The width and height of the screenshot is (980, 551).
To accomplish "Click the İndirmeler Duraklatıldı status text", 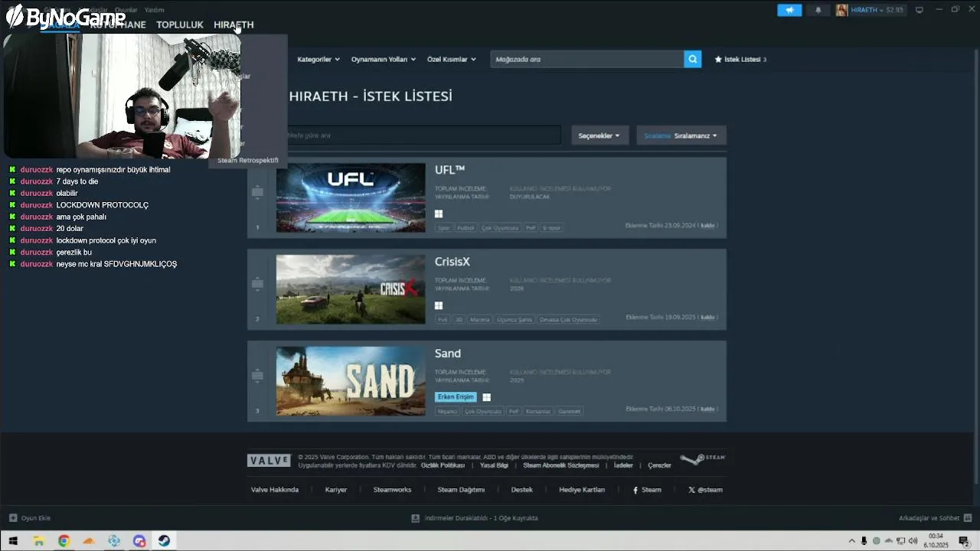I will click(481, 518).
